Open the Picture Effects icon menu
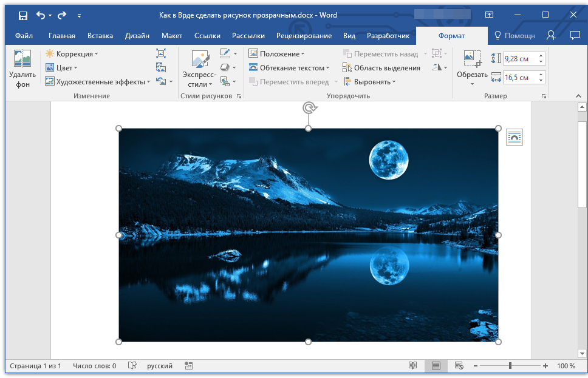This screenshot has width=588, height=378. (x=225, y=67)
